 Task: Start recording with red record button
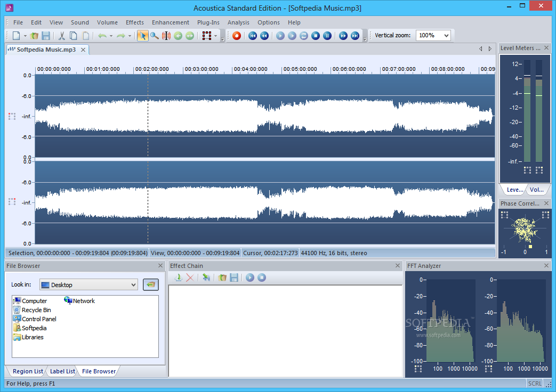click(237, 36)
